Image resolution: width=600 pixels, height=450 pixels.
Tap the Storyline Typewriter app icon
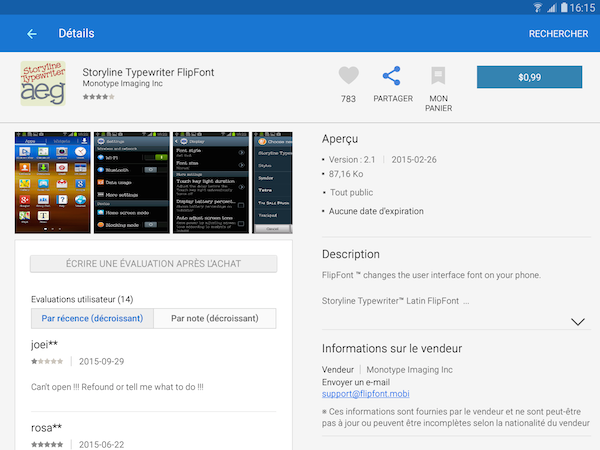click(x=43, y=83)
